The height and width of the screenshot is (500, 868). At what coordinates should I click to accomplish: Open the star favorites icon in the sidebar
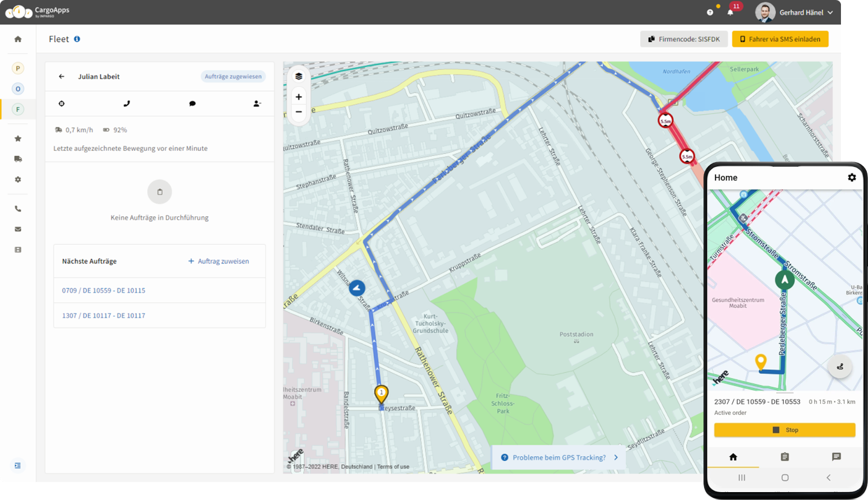tap(17, 138)
